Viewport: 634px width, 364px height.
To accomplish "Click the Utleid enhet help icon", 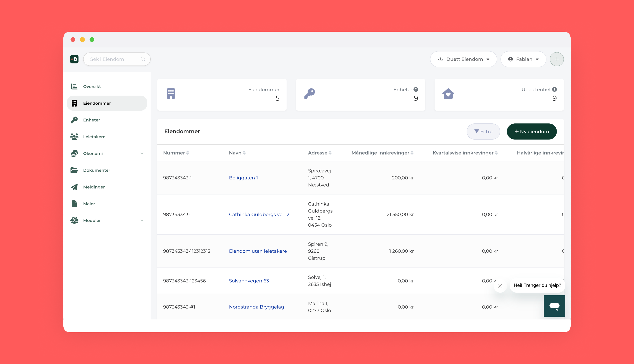I will coord(555,89).
